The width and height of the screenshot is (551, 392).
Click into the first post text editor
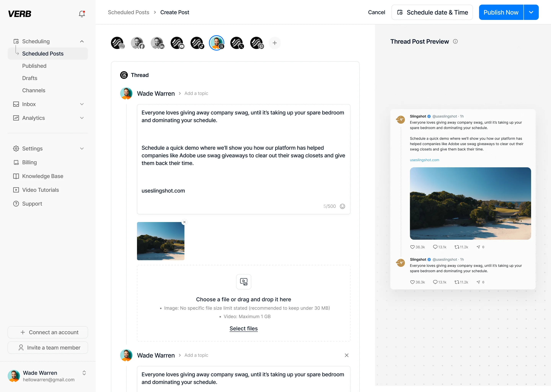tap(244, 159)
